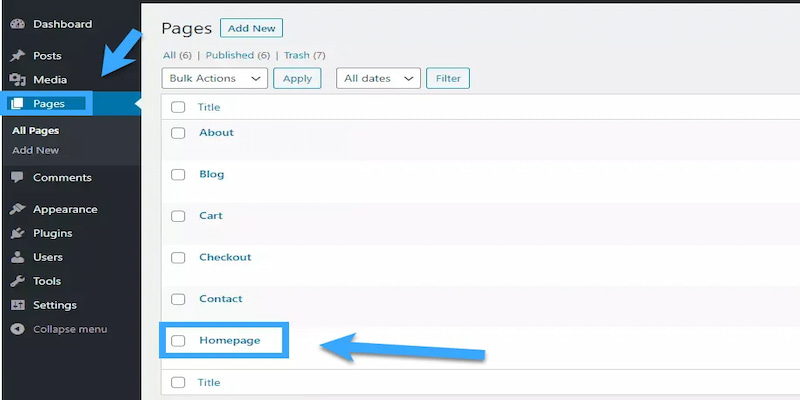Viewport: 800px width, 400px height.
Task: Click the Media library icon
Action: click(17, 80)
